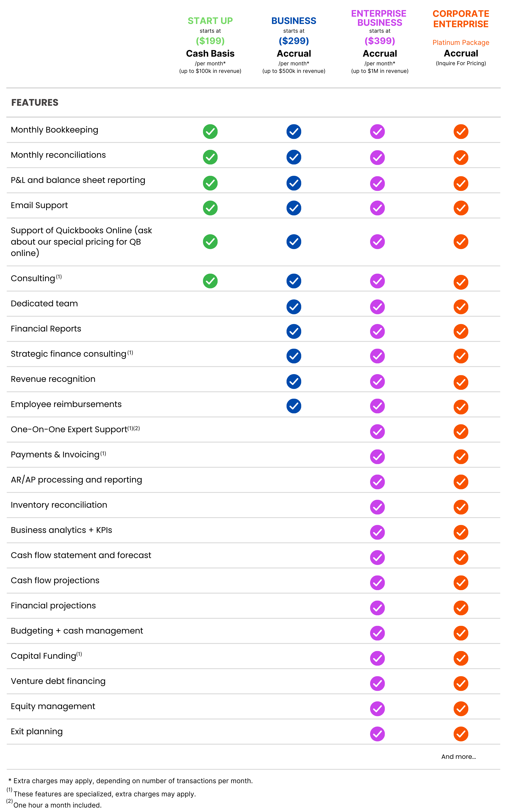
Task: Click the CORPORATE ENTERPRISE plan heading
Action: pyautogui.click(x=461, y=19)
